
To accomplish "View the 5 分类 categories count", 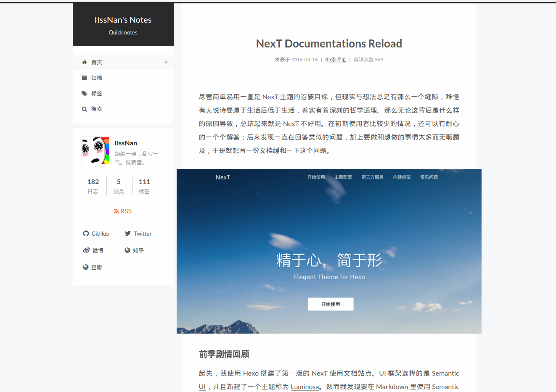I will point(119,186).
